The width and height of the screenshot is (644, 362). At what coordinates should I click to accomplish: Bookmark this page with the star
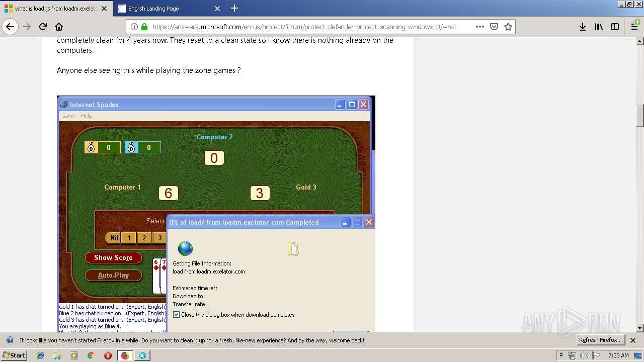tap(508, 27)
